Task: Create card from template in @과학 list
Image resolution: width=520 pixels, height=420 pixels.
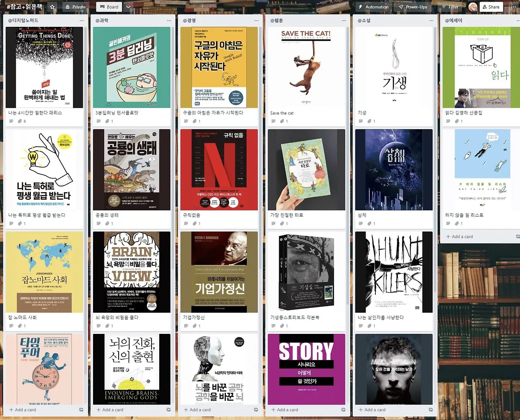Action: click(168, 410)
